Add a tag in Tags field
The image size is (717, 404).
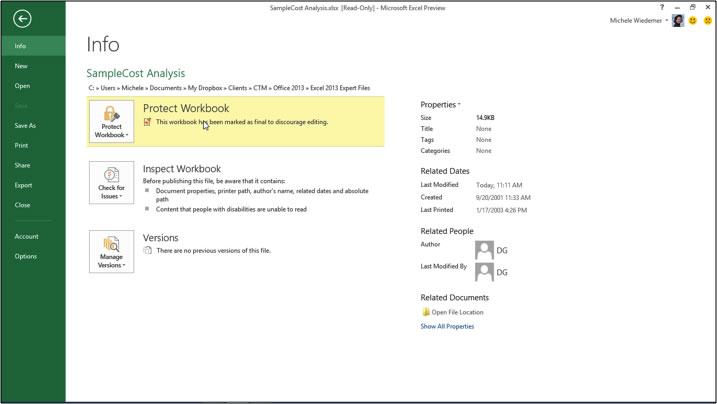click(x=484, y=140)
